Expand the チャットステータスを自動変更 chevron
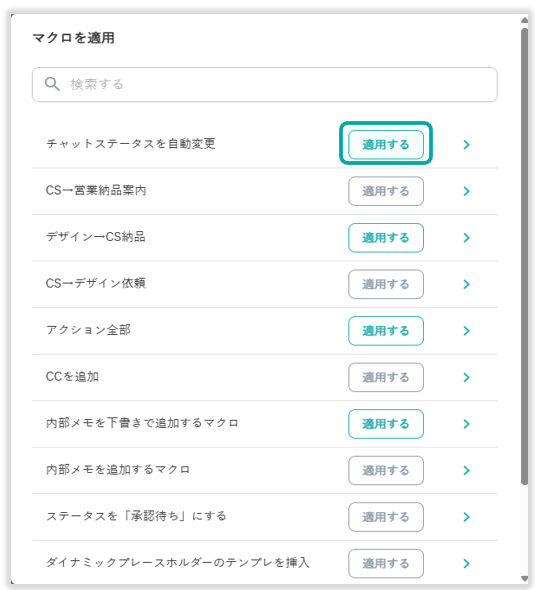This screenshot has height=590, width=535. pos(467,144)
